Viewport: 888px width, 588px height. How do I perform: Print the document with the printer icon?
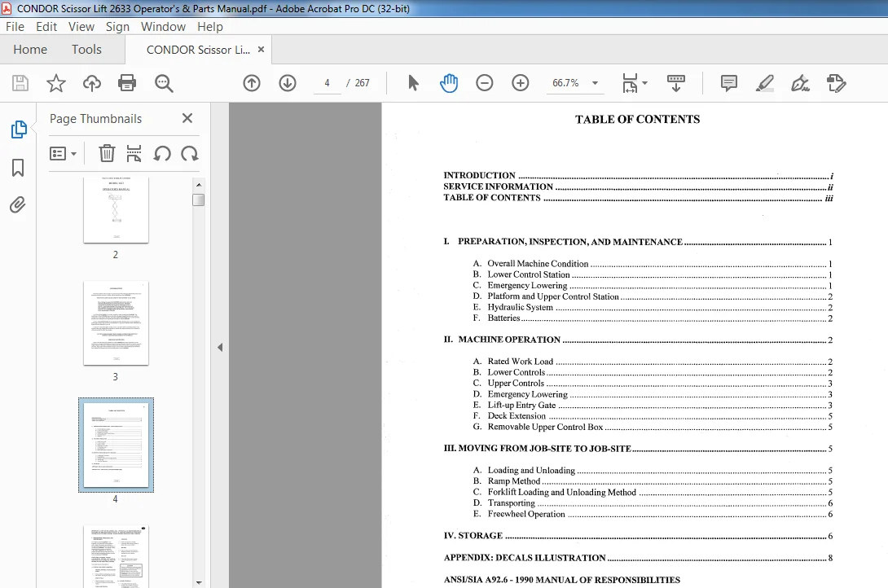(127, 83)
